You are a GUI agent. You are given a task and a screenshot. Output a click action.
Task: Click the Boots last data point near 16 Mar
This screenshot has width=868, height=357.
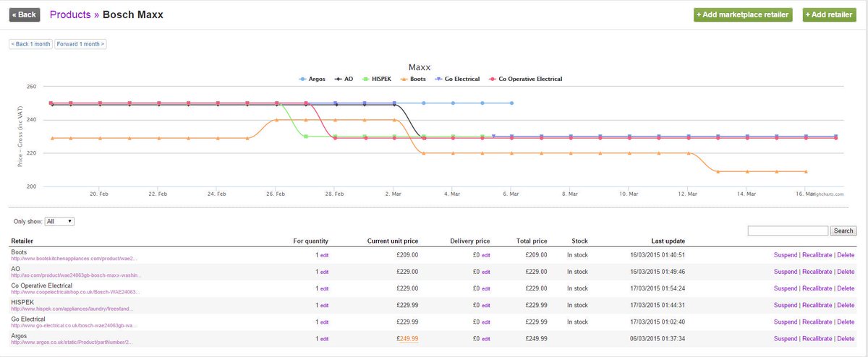(x=806, y=171)
